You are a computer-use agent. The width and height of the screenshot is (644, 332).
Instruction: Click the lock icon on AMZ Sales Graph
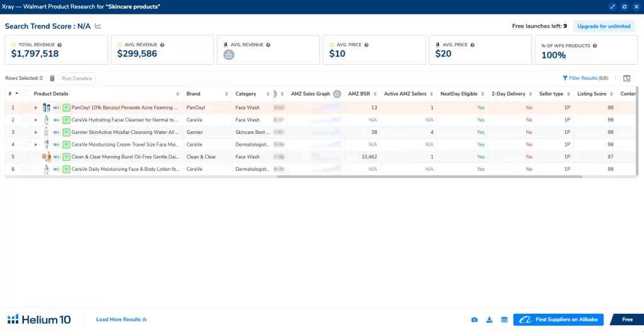coord(337,94)
